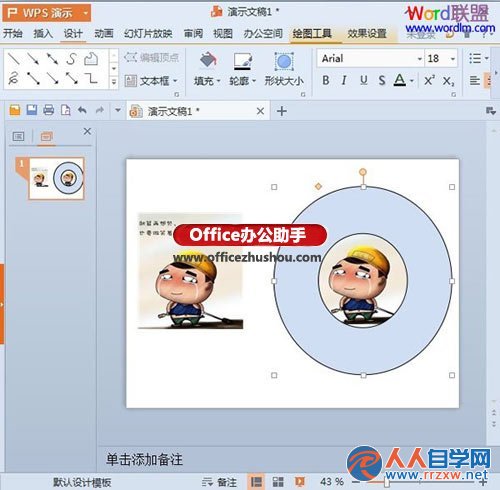Expand the Text Box (文本框) dropdown arrow
The width and height of the screenshot is (500, 490).
click(x=175, y=81)
